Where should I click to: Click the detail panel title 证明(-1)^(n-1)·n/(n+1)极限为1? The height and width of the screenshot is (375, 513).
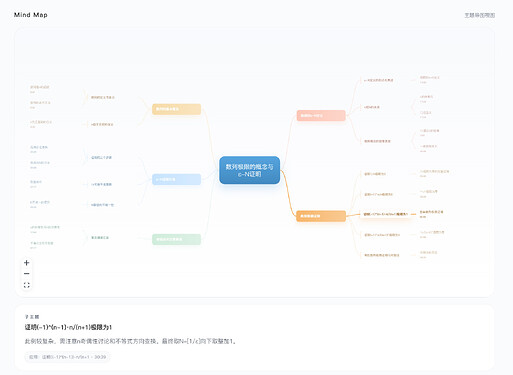[x=68, y=327]
